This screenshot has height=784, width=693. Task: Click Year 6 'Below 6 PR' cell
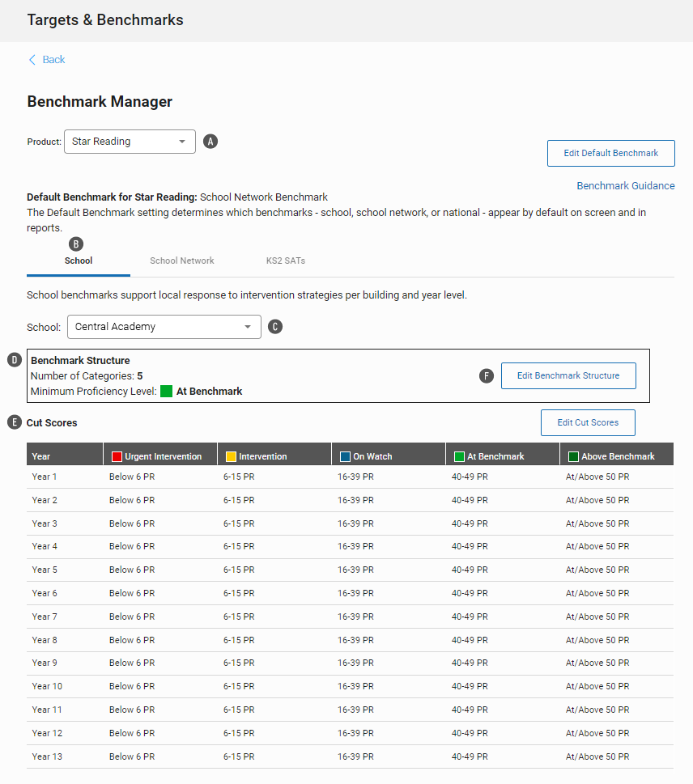pos(132,594)
